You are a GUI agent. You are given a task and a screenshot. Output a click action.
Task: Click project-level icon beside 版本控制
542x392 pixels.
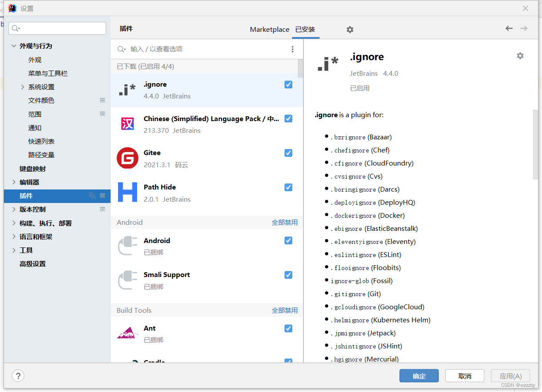[x=103, y=209]
